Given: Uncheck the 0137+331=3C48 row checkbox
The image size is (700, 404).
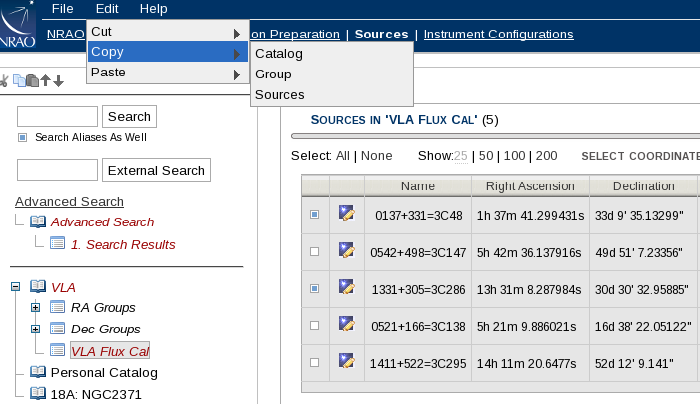Looking at the screenshot, I should click(315, 214).
